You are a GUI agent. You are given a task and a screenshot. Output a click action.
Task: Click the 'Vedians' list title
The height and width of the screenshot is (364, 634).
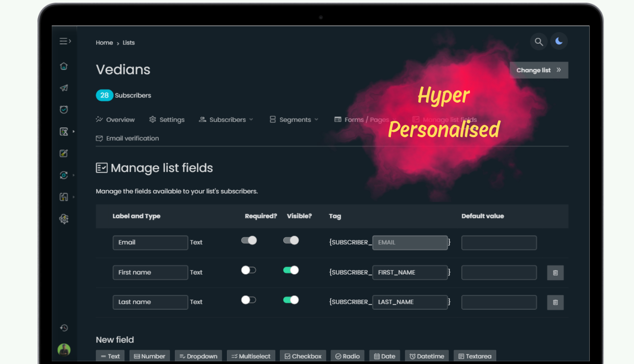(123, 69)
